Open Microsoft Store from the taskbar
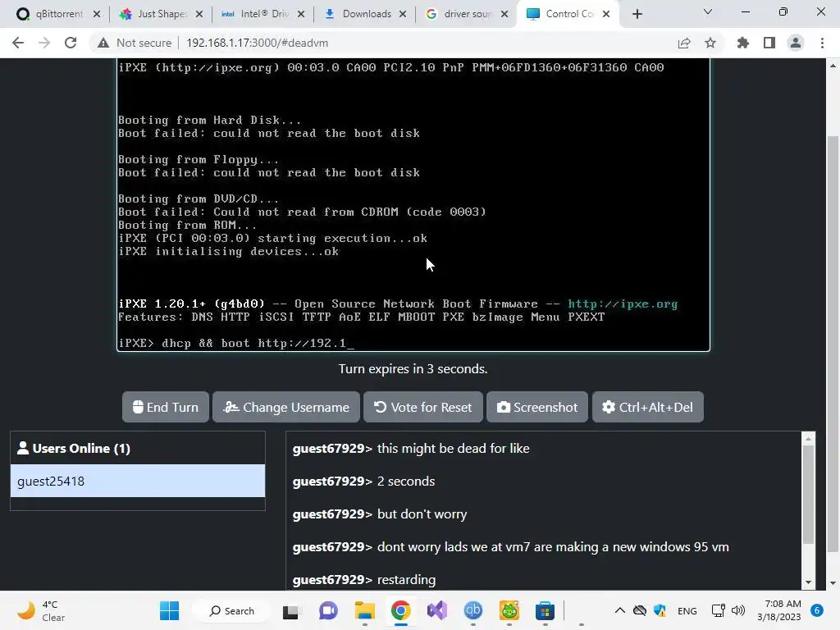840x630 pixels. [545, 610]
